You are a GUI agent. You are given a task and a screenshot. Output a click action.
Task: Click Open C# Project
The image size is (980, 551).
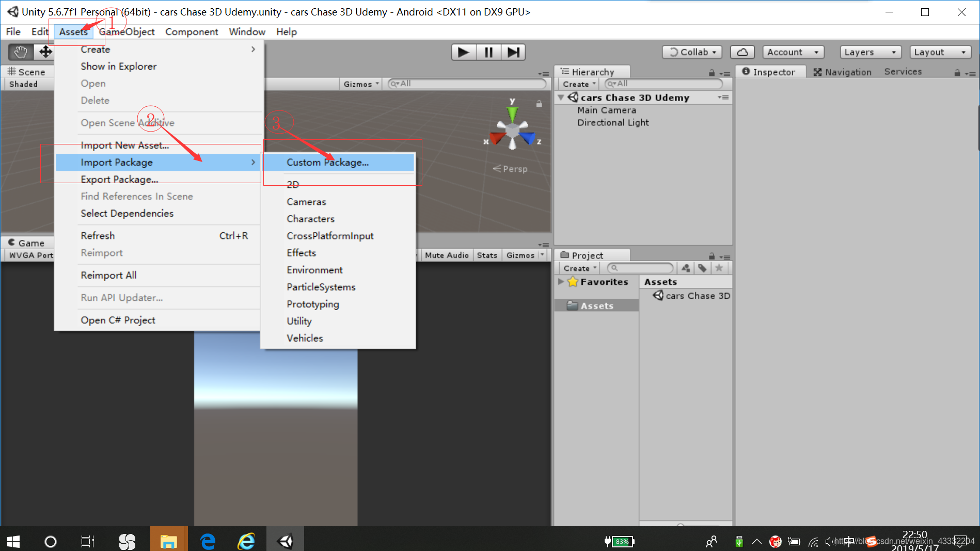click(158, 320)
